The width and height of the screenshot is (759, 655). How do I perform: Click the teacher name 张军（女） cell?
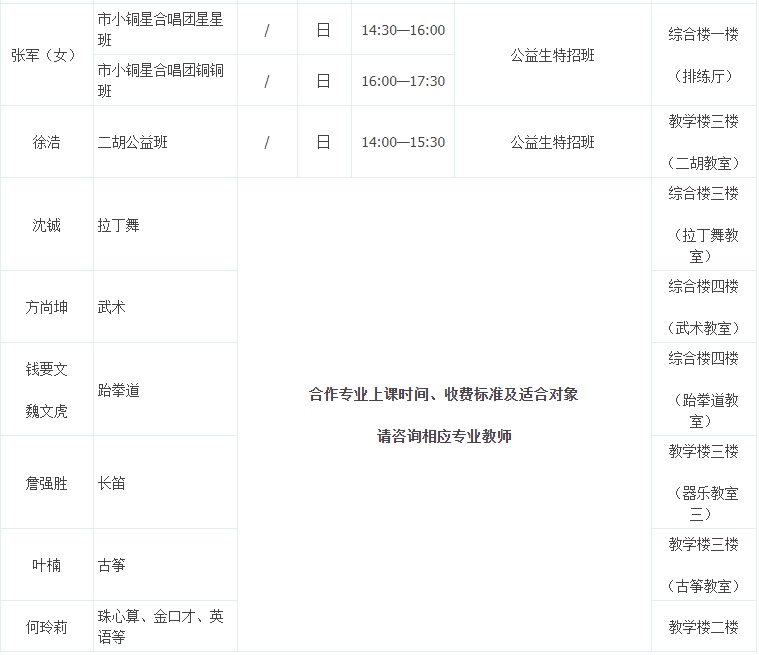pyautogui.click(x=46, y=55)
